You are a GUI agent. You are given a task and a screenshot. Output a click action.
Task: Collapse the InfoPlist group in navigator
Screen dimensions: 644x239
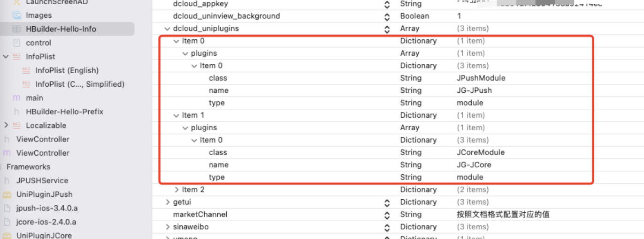pyautogui.click(x=6, y=57)
